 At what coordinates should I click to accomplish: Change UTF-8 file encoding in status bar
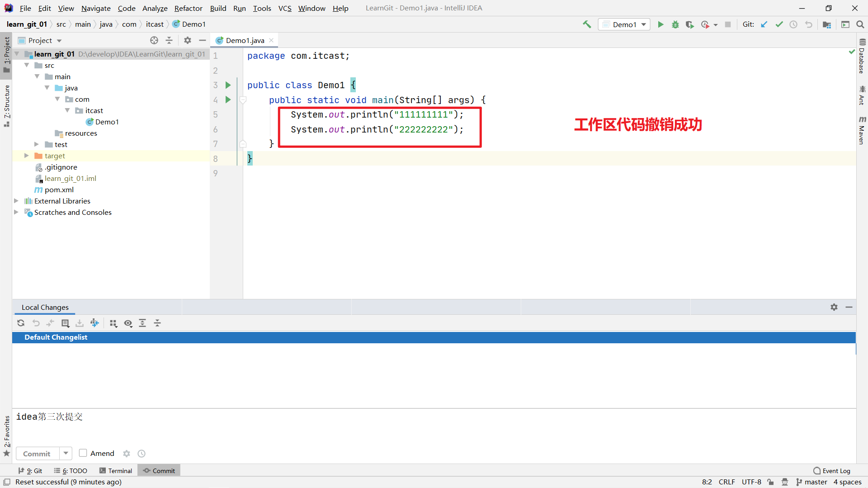click(x=751, y=482)
